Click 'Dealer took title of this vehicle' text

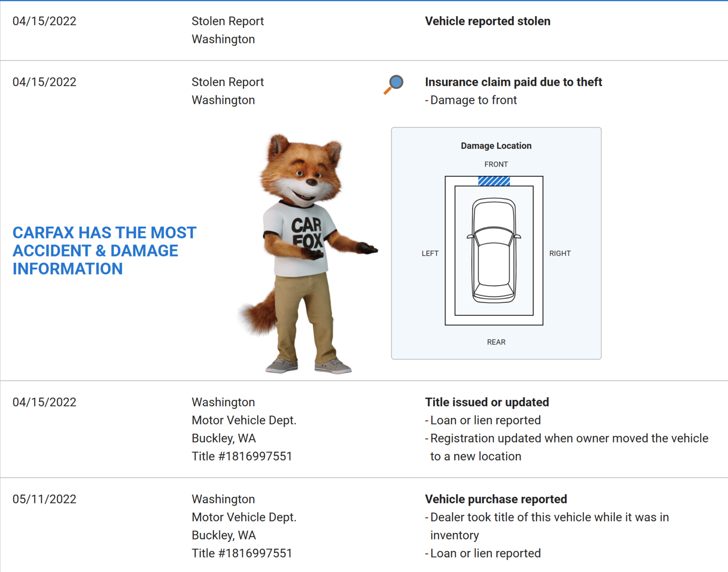click(x=549, y=517)
